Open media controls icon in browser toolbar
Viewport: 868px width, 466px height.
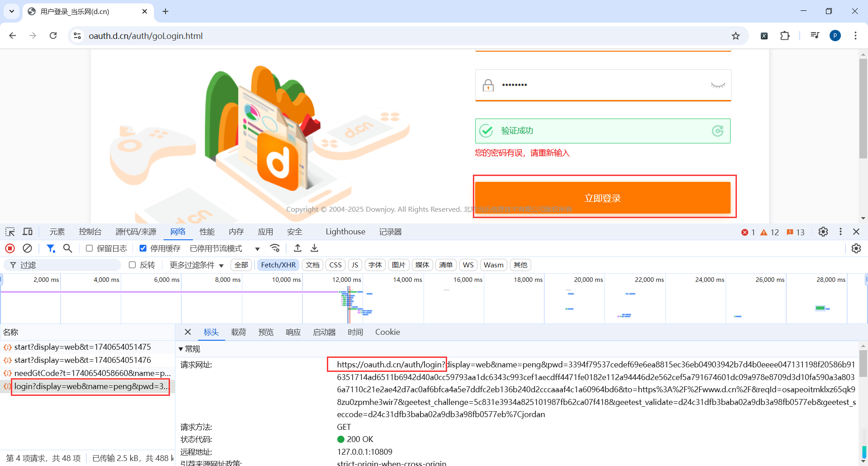tap(815, 35)
